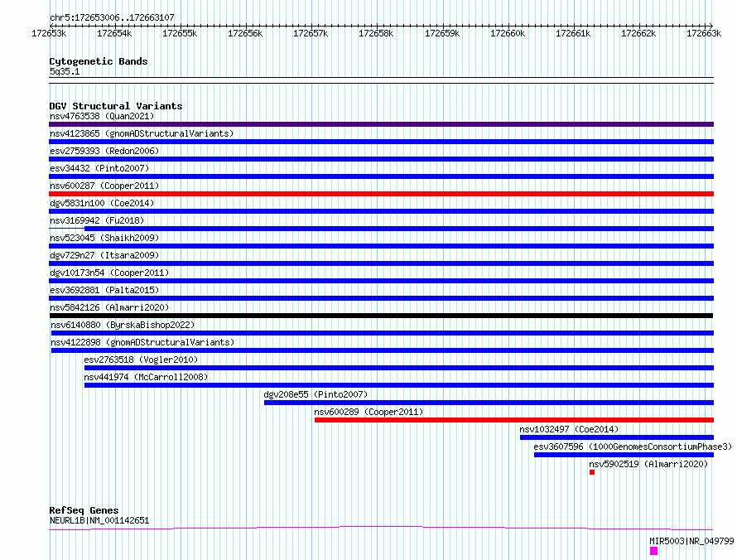This screenshot has height=560, width=737.
Task: Open the RefSeq Genes track heading
Action: pyautogui.click(x=84, y=510)
